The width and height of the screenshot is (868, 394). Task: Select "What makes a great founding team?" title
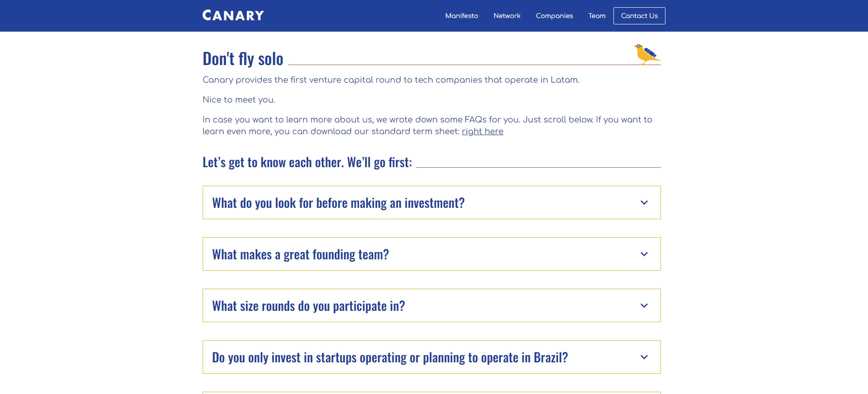coord(300,255)
